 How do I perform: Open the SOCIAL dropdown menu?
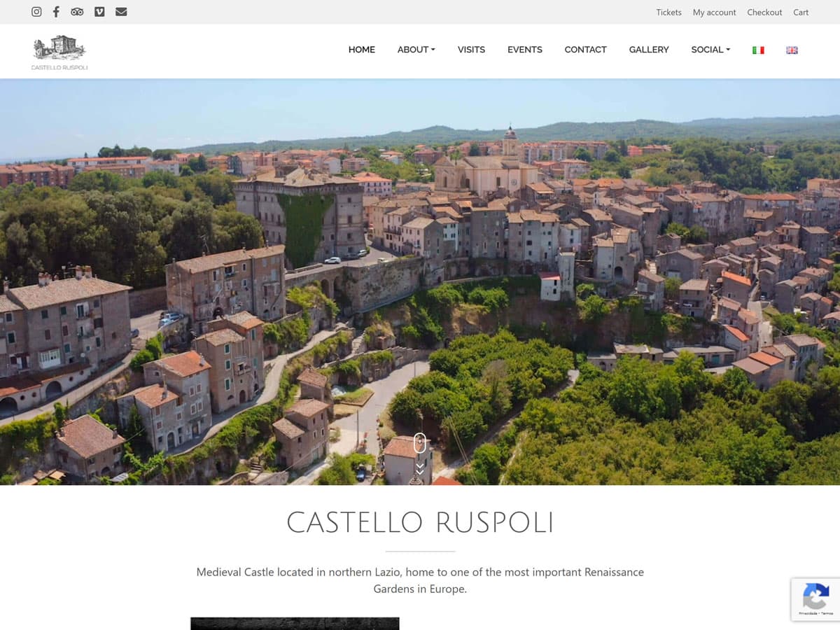710,50
